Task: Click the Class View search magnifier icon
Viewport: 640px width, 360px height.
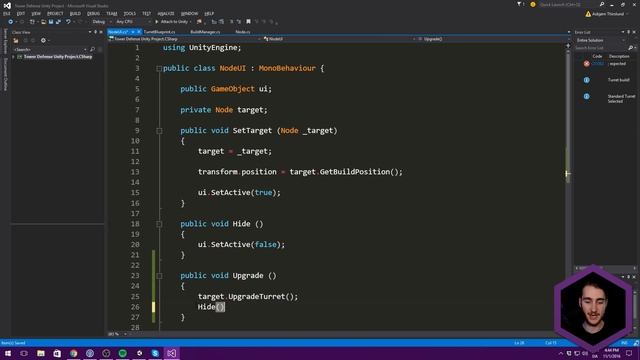Action: (92, 49)
